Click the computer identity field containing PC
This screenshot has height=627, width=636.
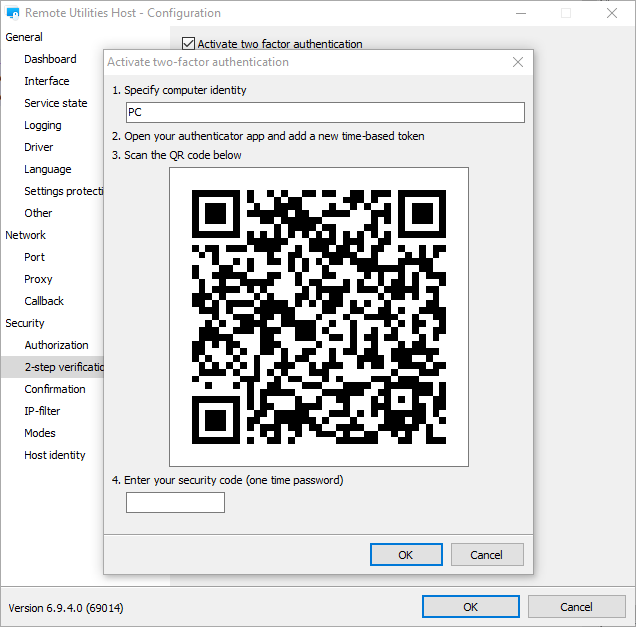pyautogui.click(x=325, y=112)
